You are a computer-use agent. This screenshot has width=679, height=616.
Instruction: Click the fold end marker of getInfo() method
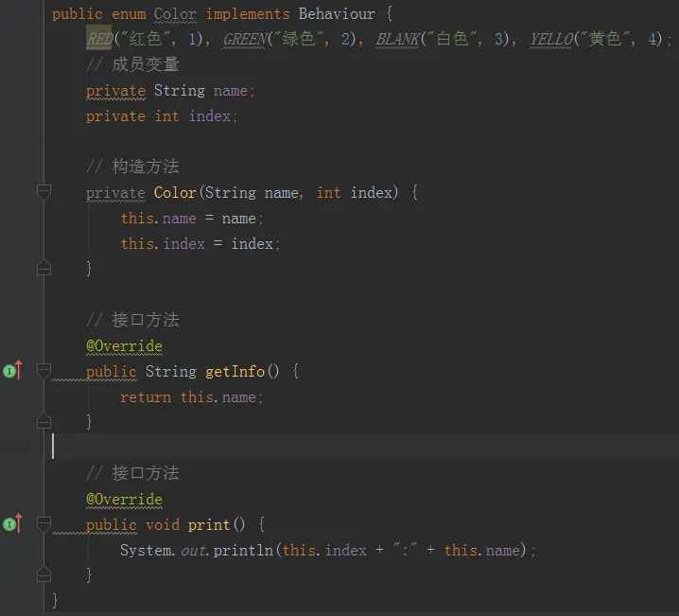[44, 421]
